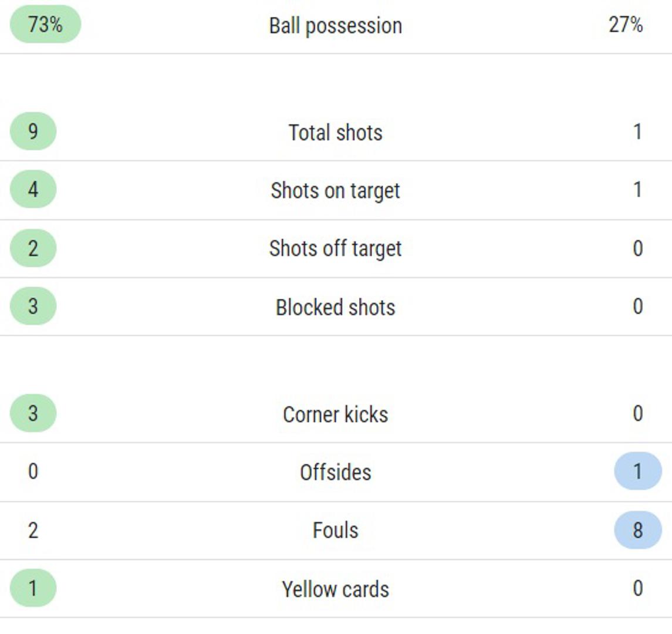Viewport: 672px width, 634px height.
Task: Click the Blocked shots label
Action: click(335, 308)
